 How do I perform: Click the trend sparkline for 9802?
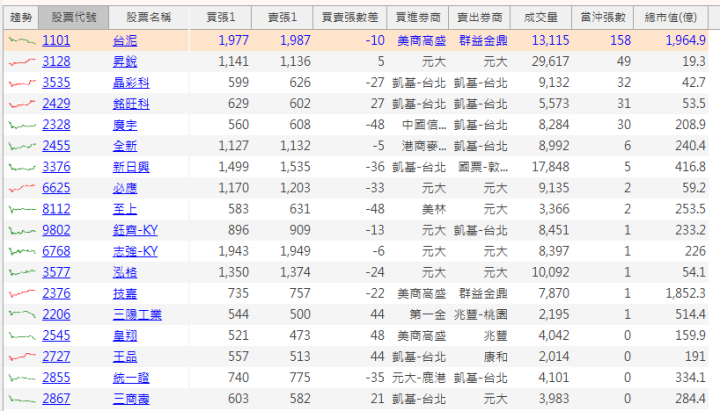[x=19, y=230]
